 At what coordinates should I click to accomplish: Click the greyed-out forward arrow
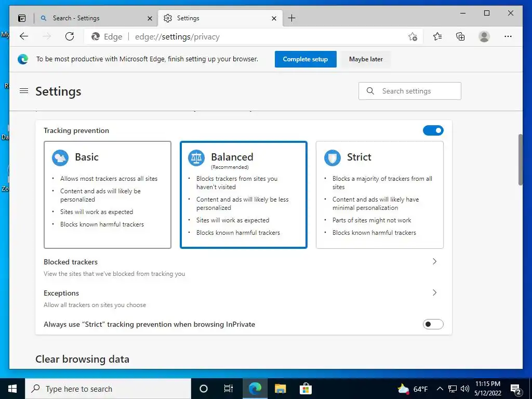click(x=47, y=36)
